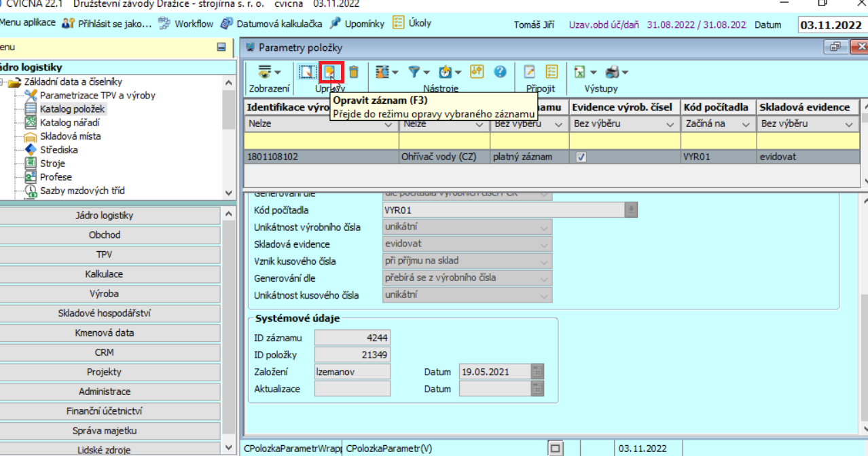Toggle the Evidence výrob. čísel checkbox

click(581, 157)
